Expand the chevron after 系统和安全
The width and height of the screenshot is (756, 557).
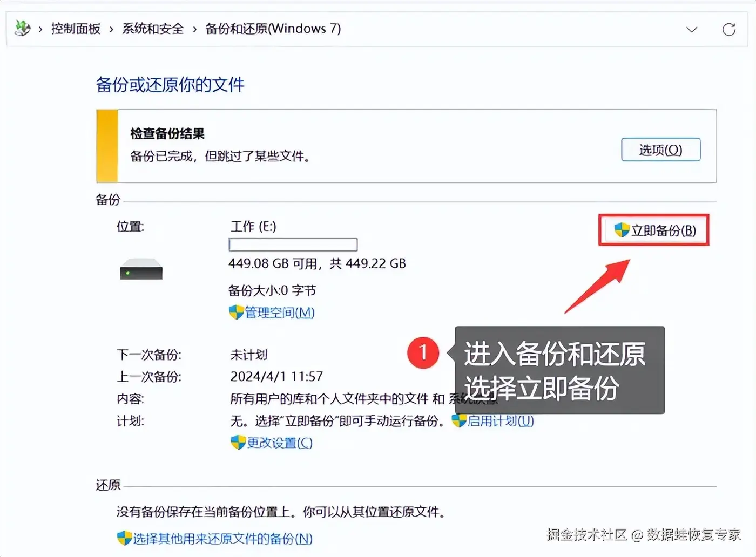pos(195,29)
